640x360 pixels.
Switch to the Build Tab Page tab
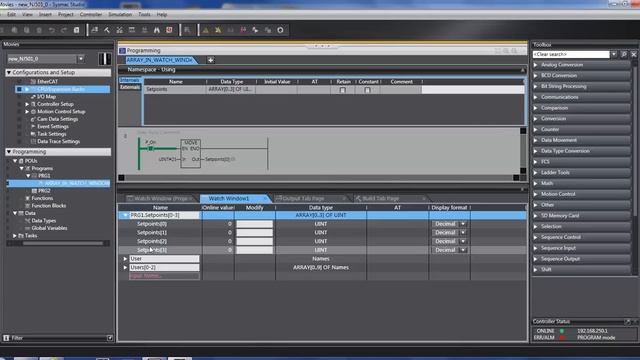click(x=389, y=199)
